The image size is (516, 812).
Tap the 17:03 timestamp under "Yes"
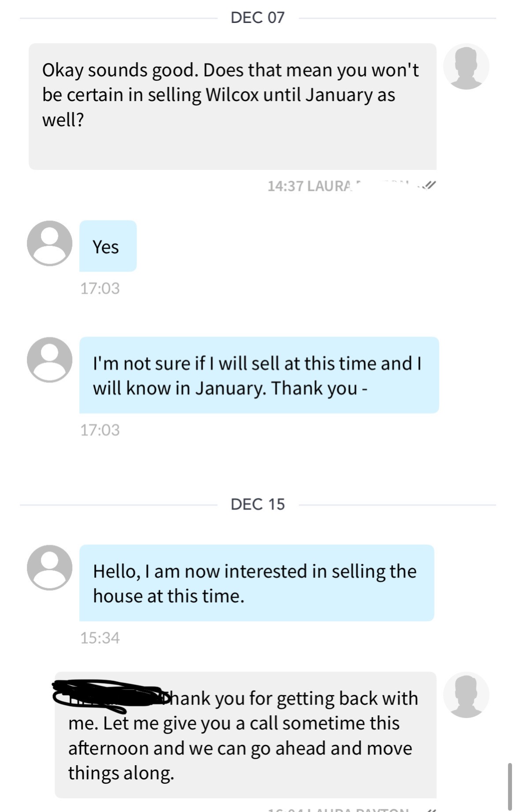tap(100, 288)
